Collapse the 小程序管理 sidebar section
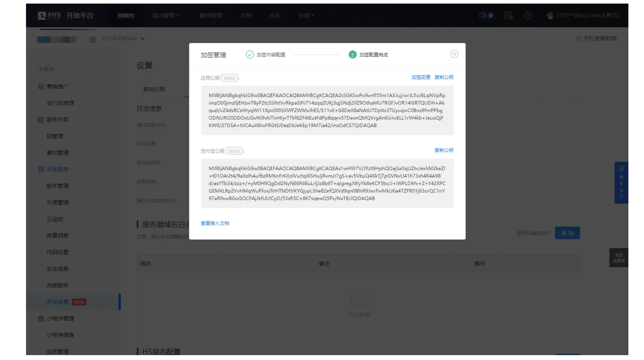Screen dimensions: 644x360 click(112, 318)
